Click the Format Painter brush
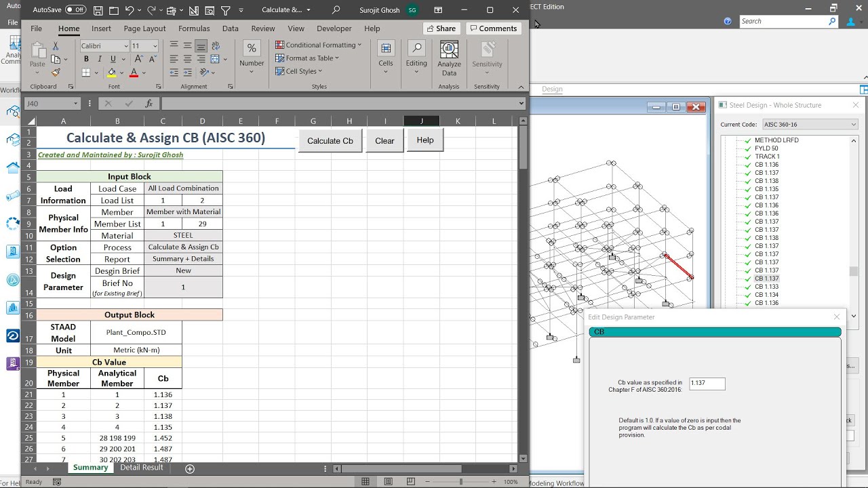 click(x=56, y=73)
